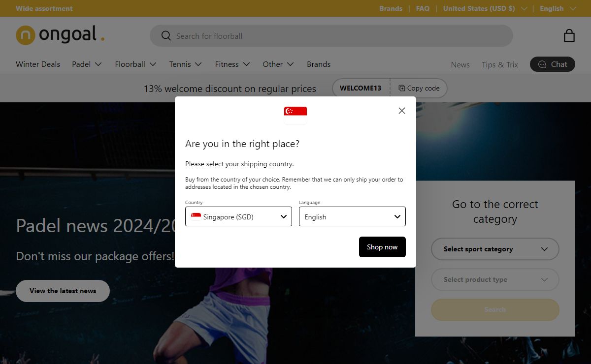This screenshot has height=364, width=591.
Task: Click the Singapore flag in dialog
Action: pos(295,115)
